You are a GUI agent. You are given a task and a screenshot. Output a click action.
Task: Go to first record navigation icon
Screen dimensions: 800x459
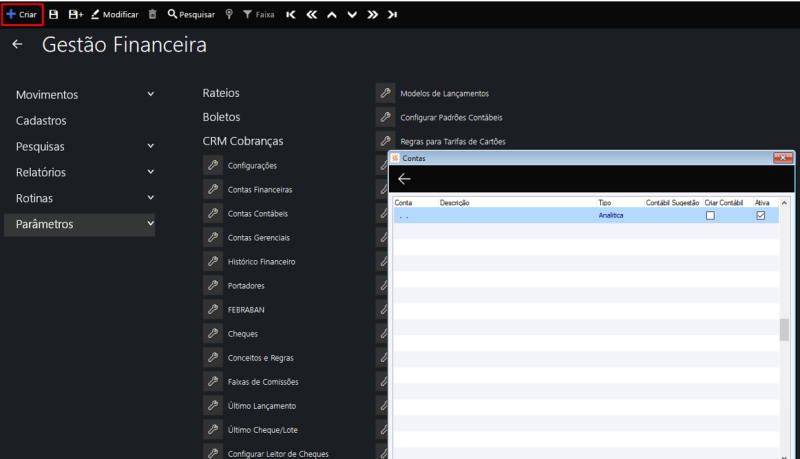tap(291, 15)
